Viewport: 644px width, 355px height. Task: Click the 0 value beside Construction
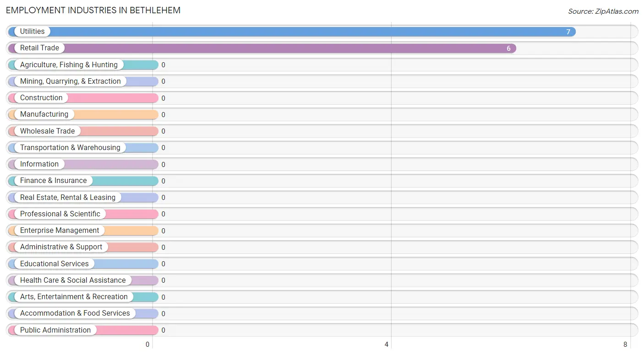point(163,98)
